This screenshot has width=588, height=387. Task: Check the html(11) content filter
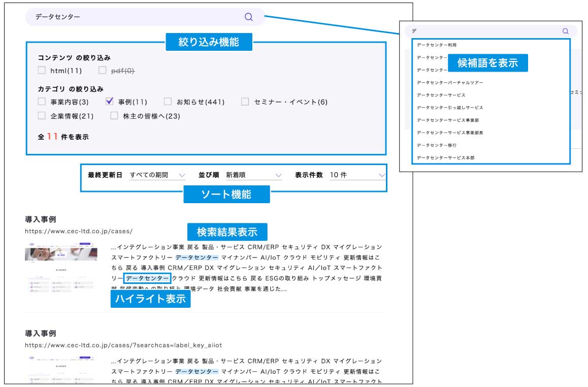point(42,70)
